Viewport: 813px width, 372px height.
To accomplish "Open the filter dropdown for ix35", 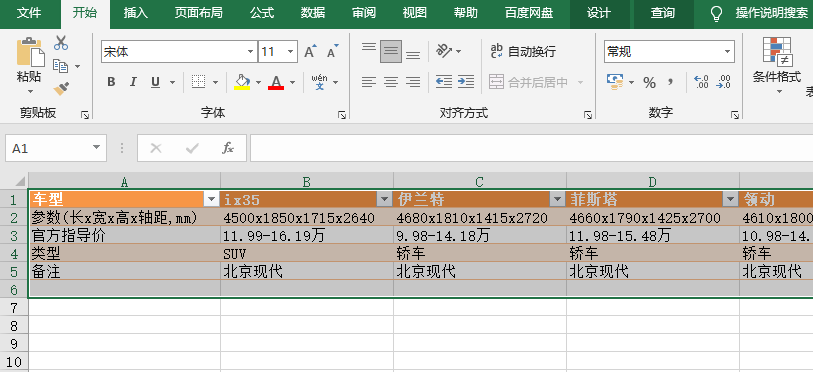I will (385, 199).
